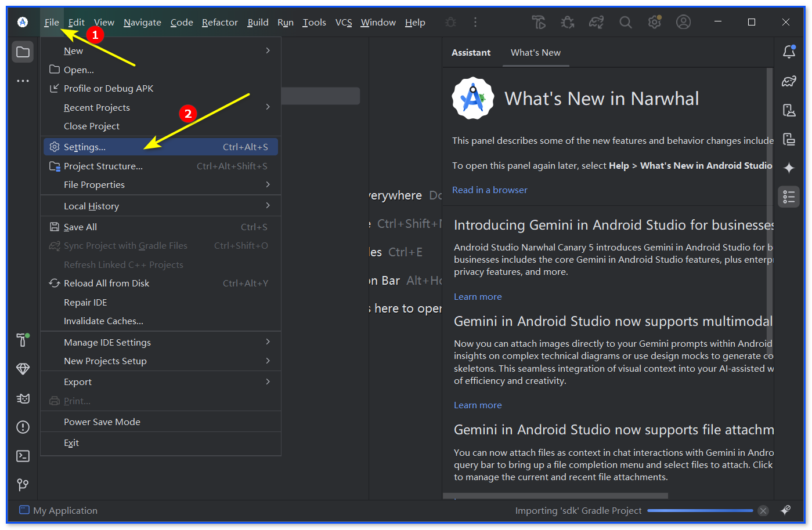The image size is (812, 530).
Task: Choose Exit from the File menu
Action: click(x=161, y=442)
